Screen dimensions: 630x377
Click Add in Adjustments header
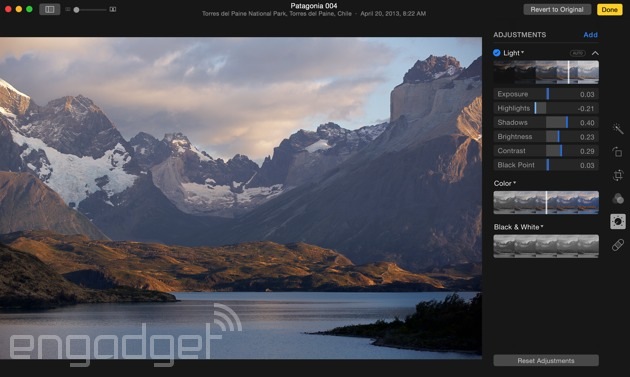(x=590, y=35)
